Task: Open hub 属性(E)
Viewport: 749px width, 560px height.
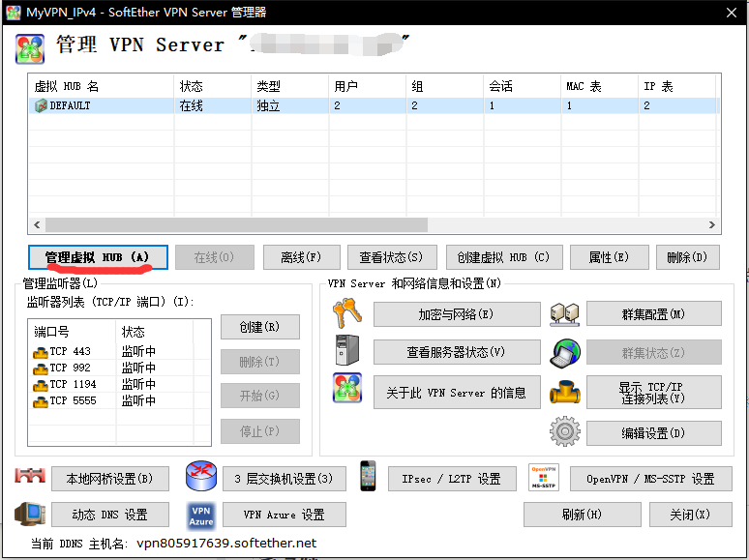Action: [609, 257]
